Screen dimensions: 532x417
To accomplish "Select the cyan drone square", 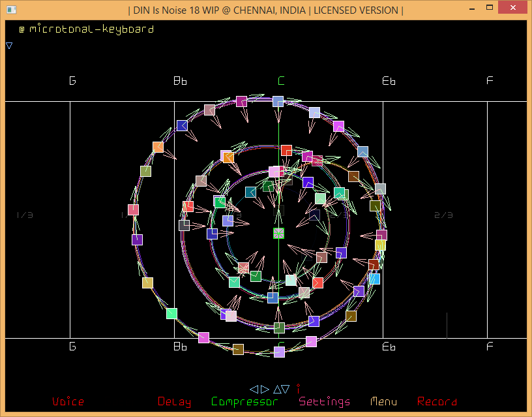I will pos(374,279).
